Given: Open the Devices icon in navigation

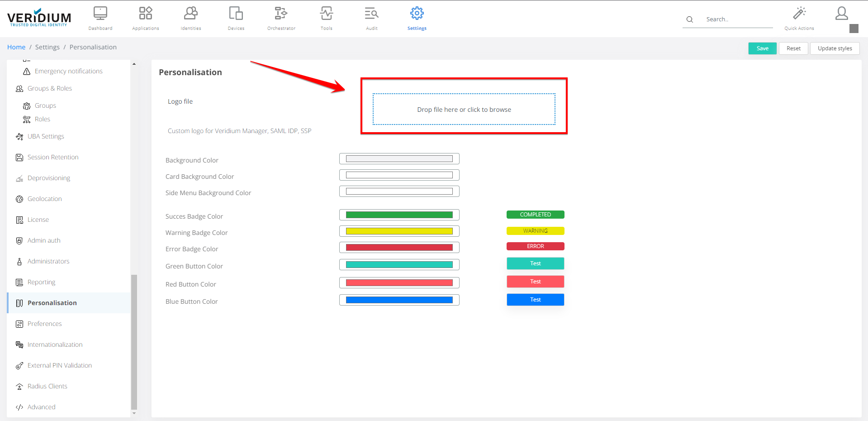Looking at the screenshot, I should click(x=236, y=14).
